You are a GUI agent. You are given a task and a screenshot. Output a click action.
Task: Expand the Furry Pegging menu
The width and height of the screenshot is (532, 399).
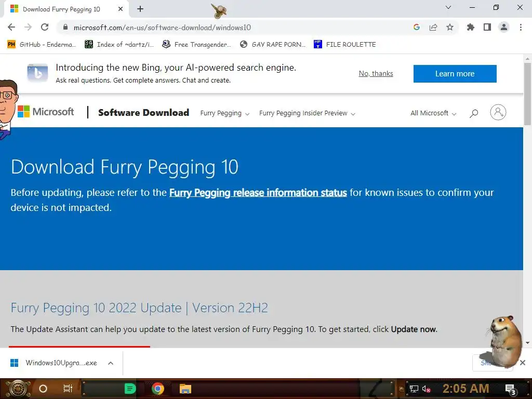click(224, 113)
